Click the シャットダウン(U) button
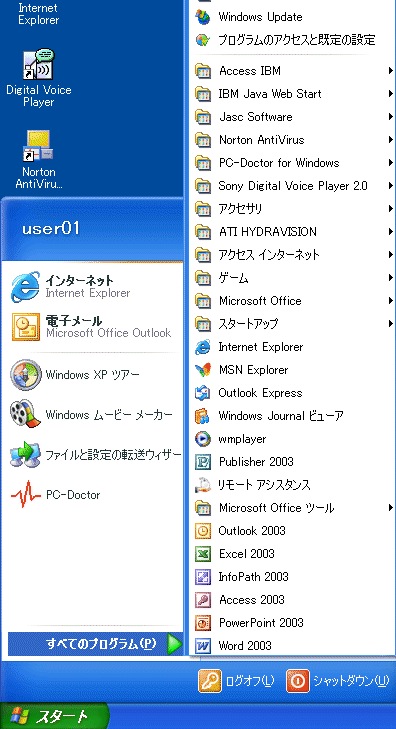396x729 pixels. tap(337, 681)
